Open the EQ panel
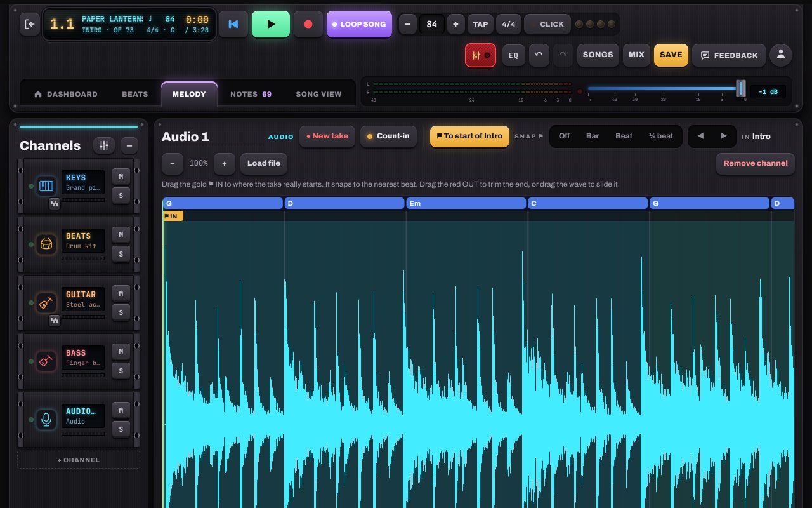The width and height of the screenshot is (812, 508). (514, 55)
